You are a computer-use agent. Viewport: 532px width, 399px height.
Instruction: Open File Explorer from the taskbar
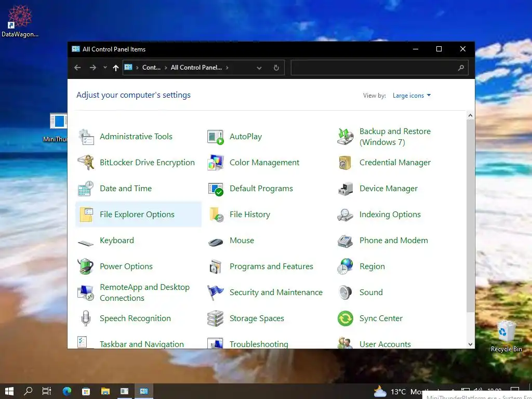point(105,391)
